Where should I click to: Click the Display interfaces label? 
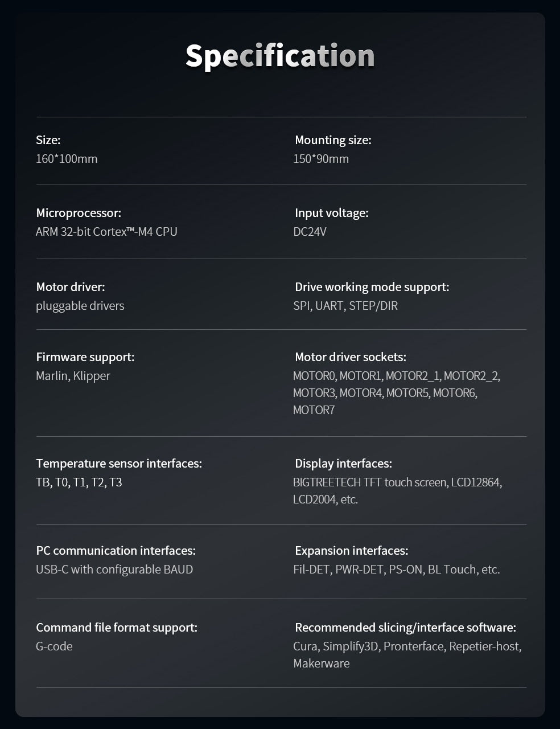343,464
